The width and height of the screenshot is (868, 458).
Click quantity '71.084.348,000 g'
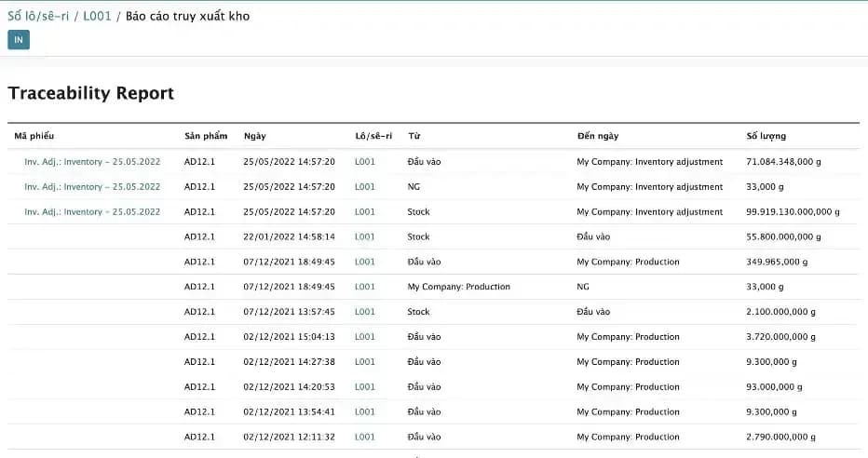point(783,162)
